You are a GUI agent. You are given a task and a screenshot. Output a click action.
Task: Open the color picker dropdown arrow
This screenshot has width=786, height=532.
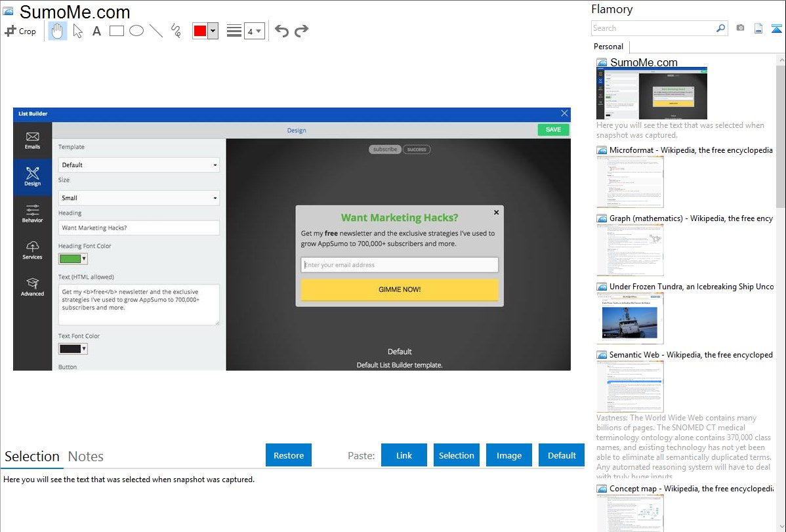tap(213, 31)
